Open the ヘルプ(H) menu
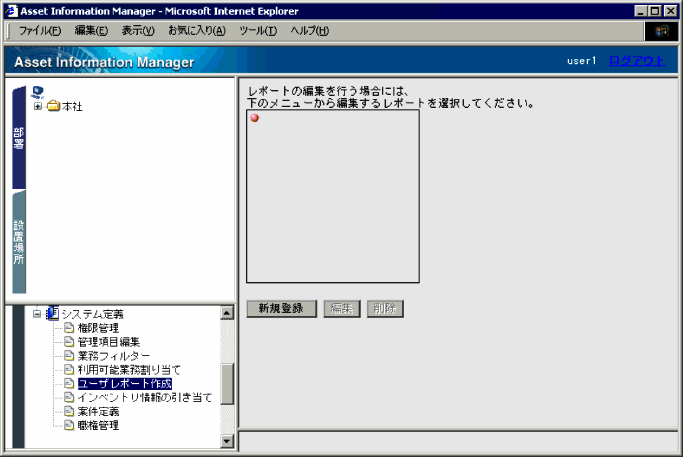This screenshot has height=457, width=683. [x=310, y=31]
